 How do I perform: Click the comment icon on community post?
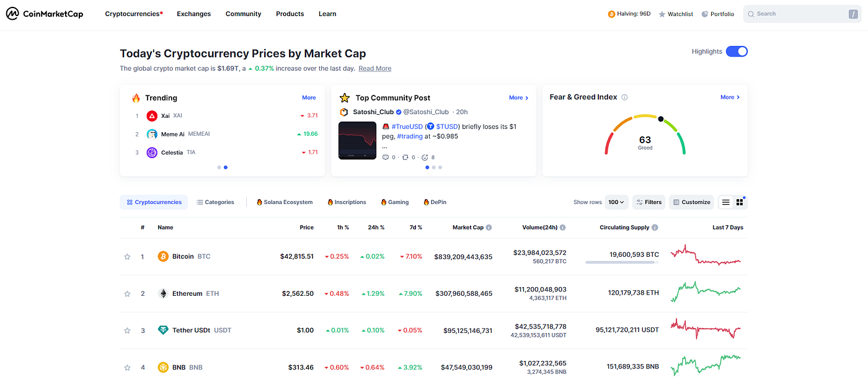[386, 158]
